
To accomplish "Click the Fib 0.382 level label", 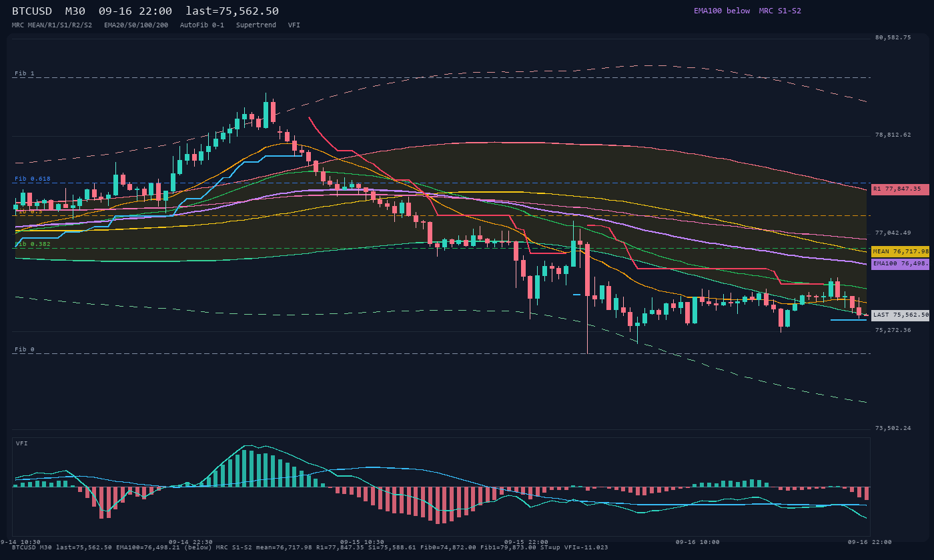I will 33,244.
